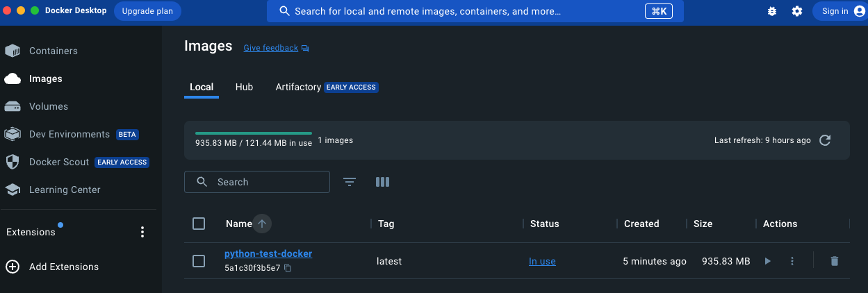Click the Dev Environments box icon
The image size is (868, 293).
click(x=13, y=134)
